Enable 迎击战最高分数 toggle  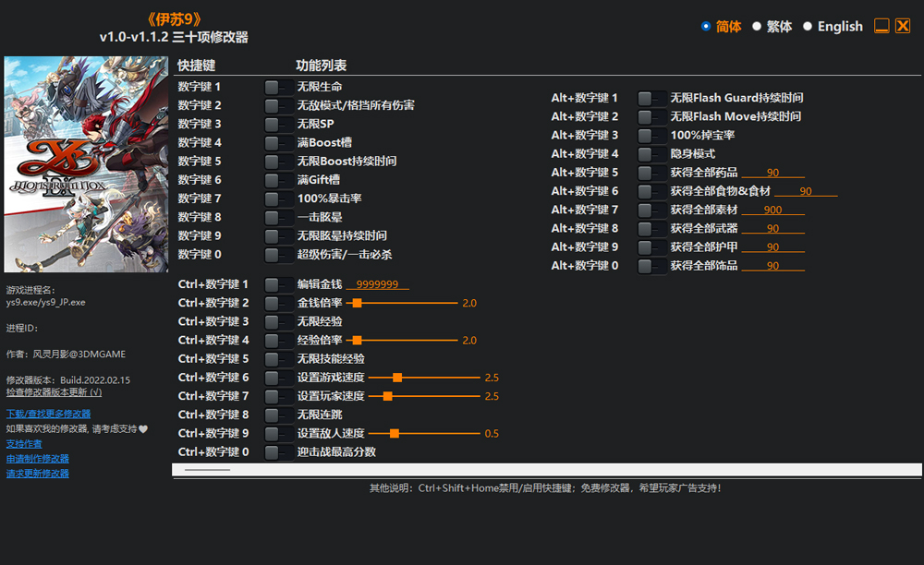(x=278, y=452)
